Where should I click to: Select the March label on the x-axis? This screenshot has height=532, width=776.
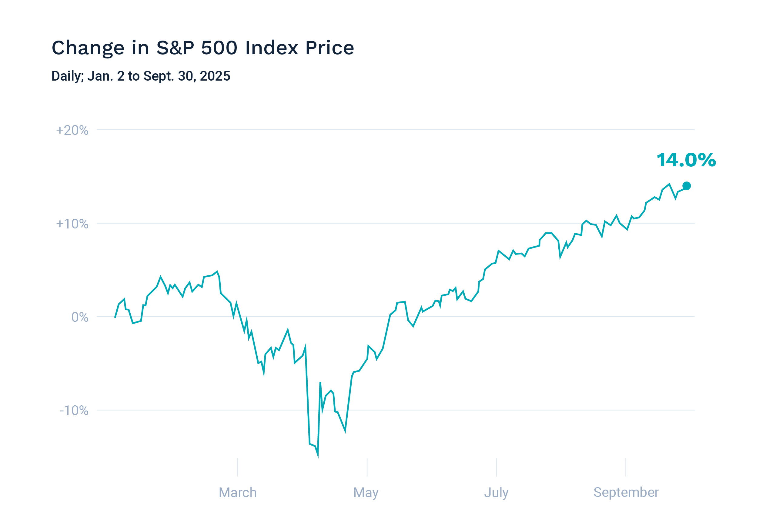237,493
